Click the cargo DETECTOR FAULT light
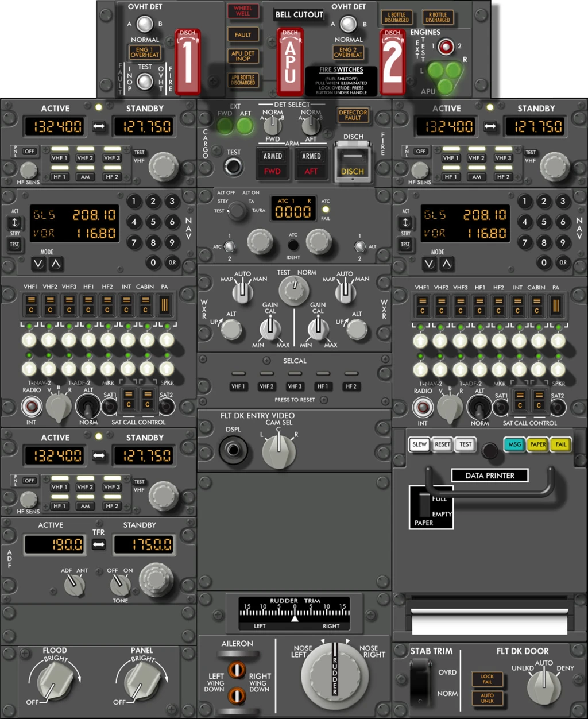The width and height of the screenshot is (588, 719). tap(353, 115)
